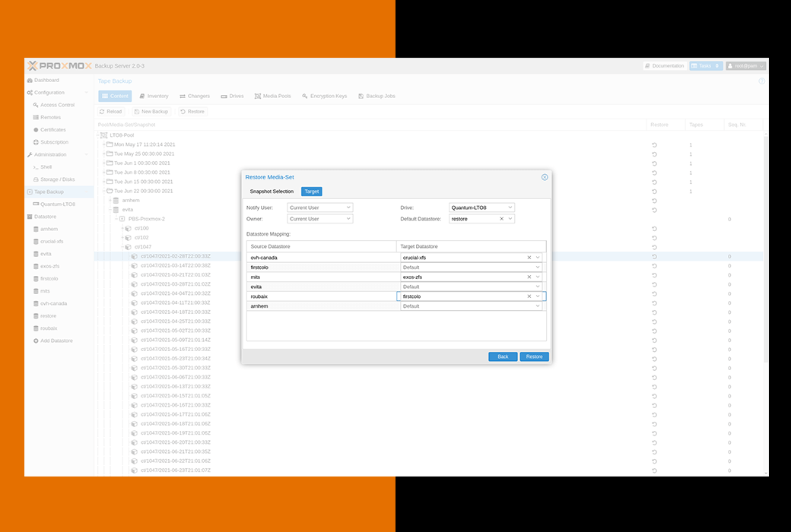Select the Target tab in dialog
The width and height of the screenshot is (791, 532).
(311, 192)
